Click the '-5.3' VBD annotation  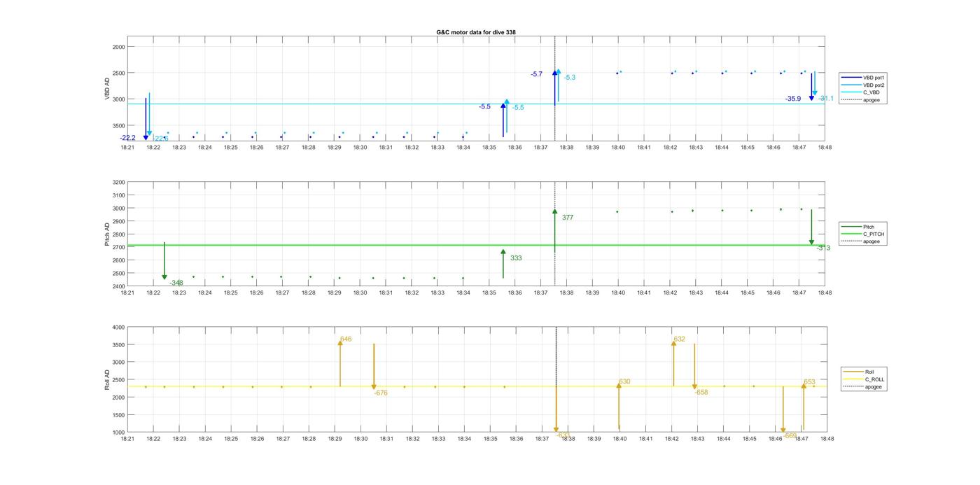[570, 78]
